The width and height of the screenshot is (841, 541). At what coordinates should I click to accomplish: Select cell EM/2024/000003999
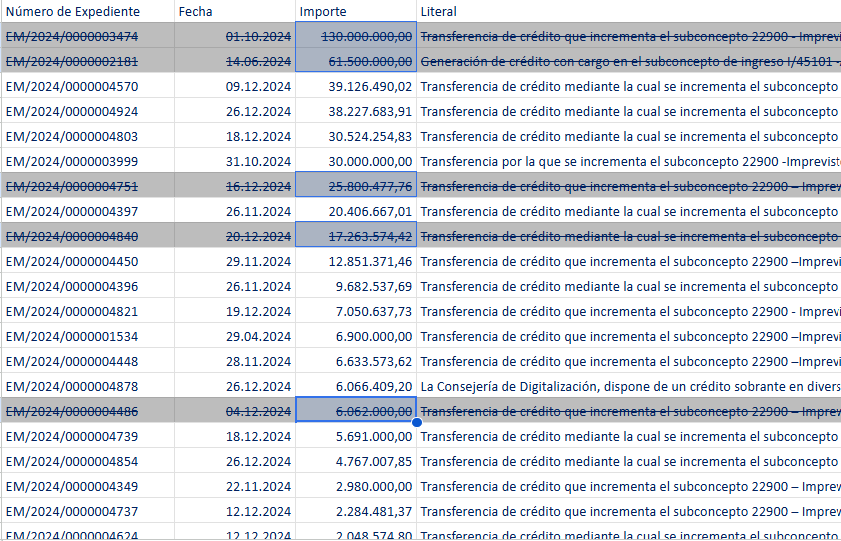[x=87, y=161]
